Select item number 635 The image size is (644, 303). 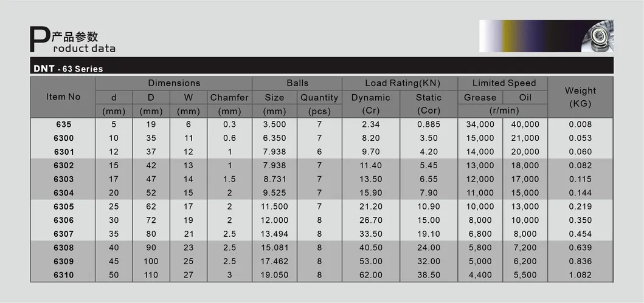[64, 124]
